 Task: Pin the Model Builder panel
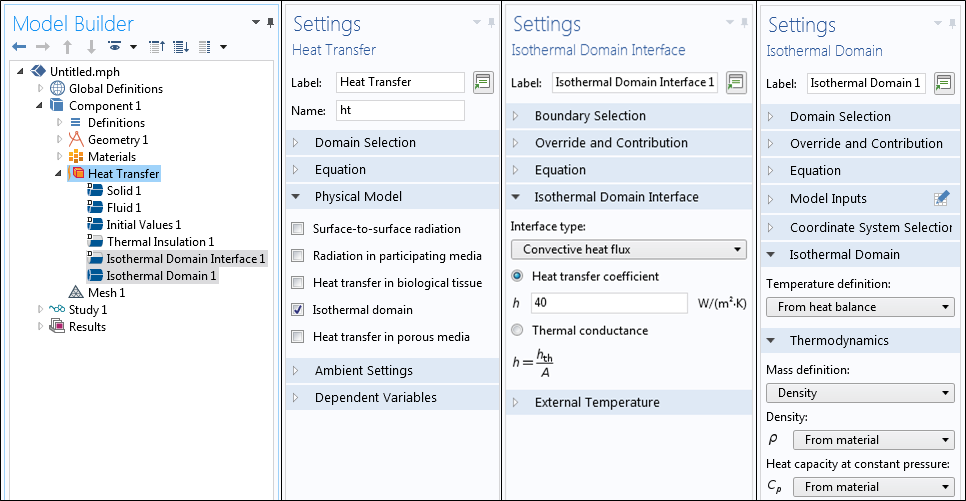click(270, 22)
